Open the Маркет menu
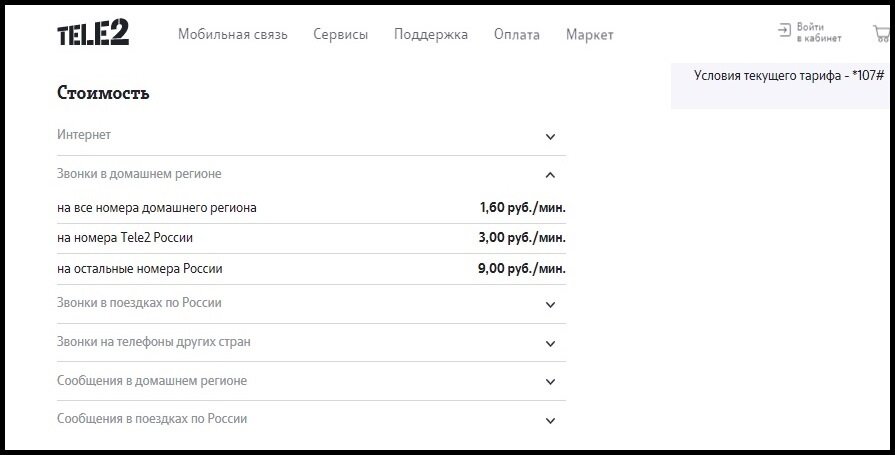 point(590,35)
